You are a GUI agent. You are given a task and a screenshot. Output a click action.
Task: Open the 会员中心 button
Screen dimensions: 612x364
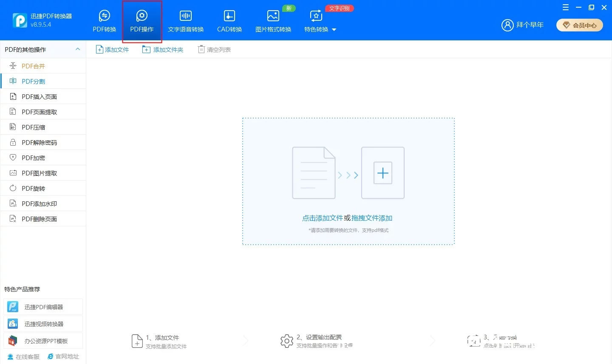(x=580, y=25)
